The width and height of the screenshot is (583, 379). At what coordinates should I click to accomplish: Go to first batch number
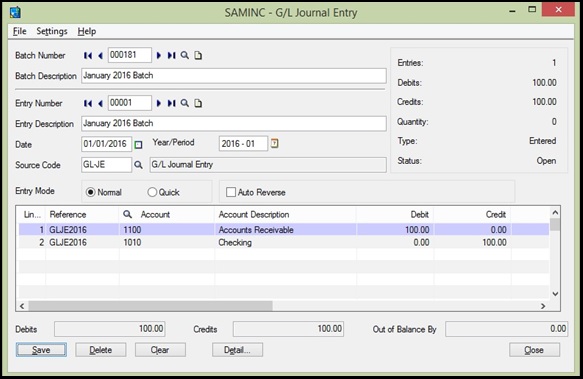point(88,55)
